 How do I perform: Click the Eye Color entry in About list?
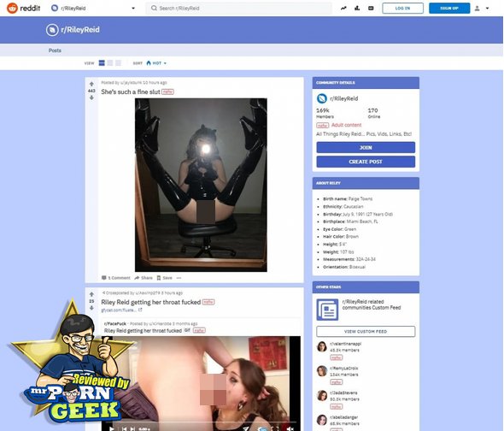pyautogui.click(x=339, y=229)
